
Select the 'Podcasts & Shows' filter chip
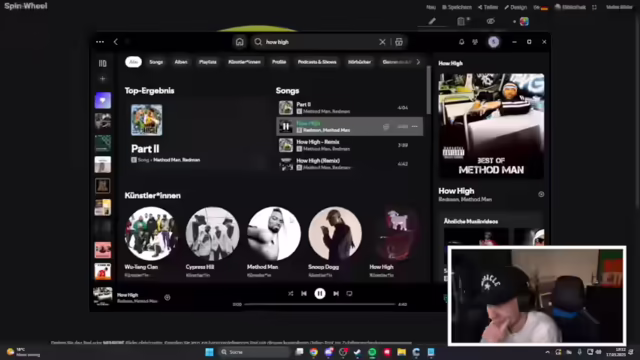317,62
